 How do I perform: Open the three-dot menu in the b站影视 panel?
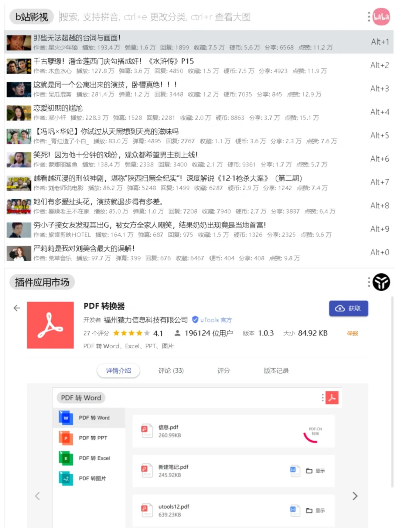[368, 17]
